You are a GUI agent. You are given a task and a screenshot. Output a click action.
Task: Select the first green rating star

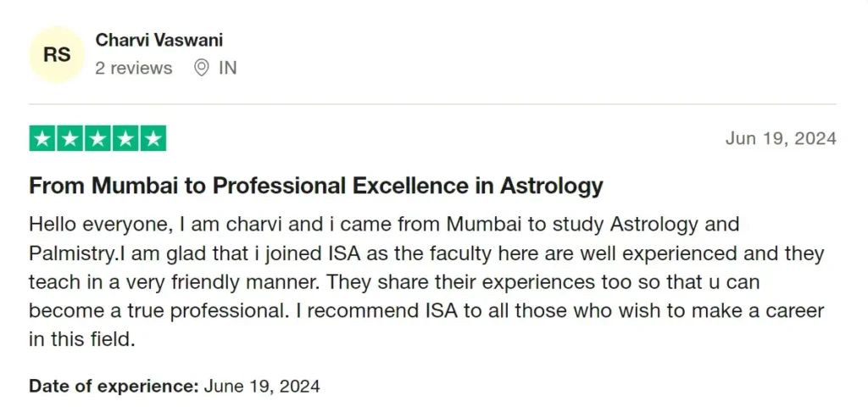42,138
